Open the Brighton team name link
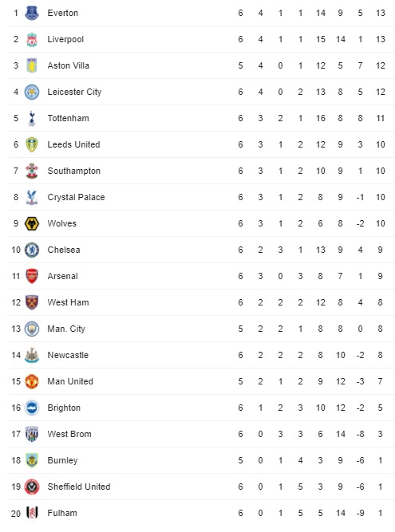Viewport: 395px width, 532px height. click(64, 408)
